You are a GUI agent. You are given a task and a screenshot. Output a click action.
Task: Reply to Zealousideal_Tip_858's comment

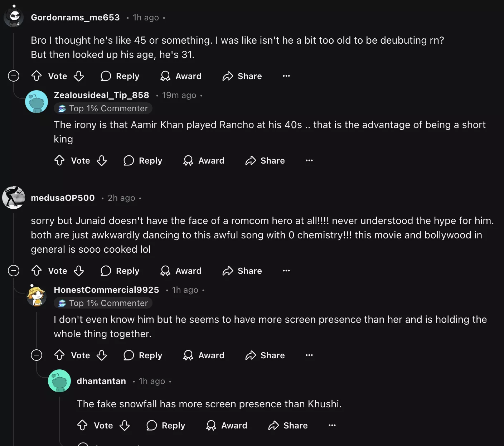[x=143, y=160]
